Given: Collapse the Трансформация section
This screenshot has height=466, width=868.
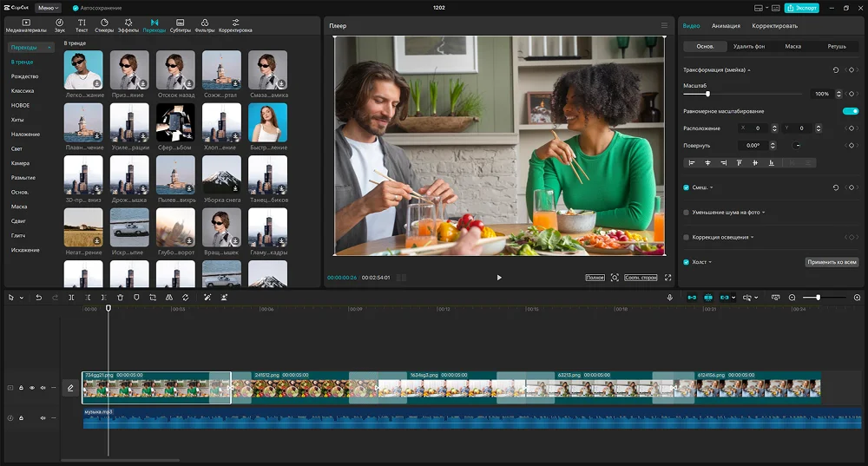Looking at the screenshot, I should point(749,69).
